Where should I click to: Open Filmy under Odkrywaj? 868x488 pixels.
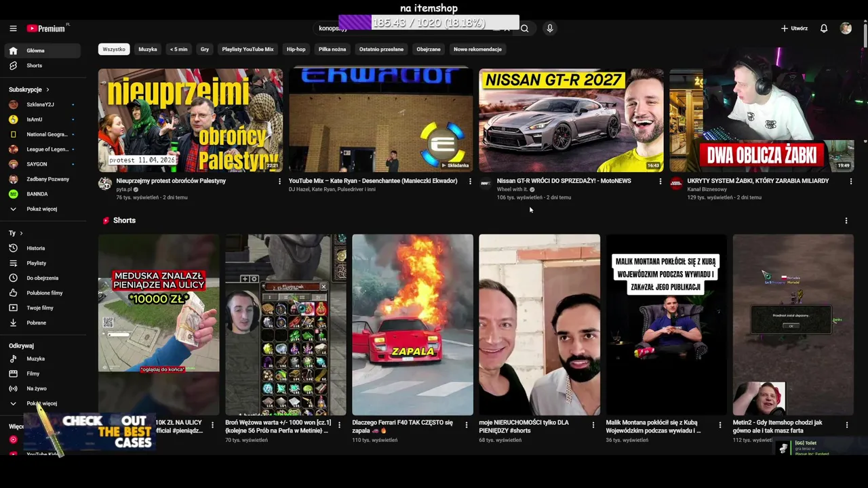tap(42, 373)
